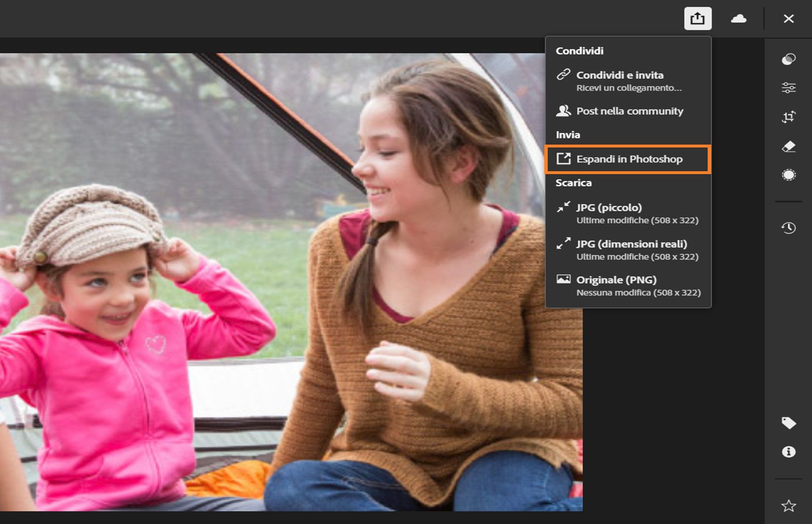Open the Versions history panel
This screenshot has height=524, width=812.
788,228
